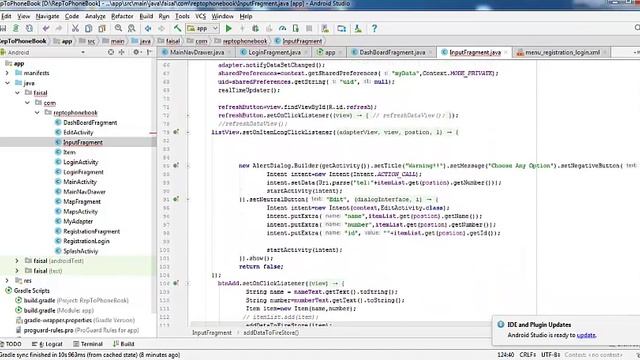Click the Redo arrow in toolbar

click(x=59, y=28)
